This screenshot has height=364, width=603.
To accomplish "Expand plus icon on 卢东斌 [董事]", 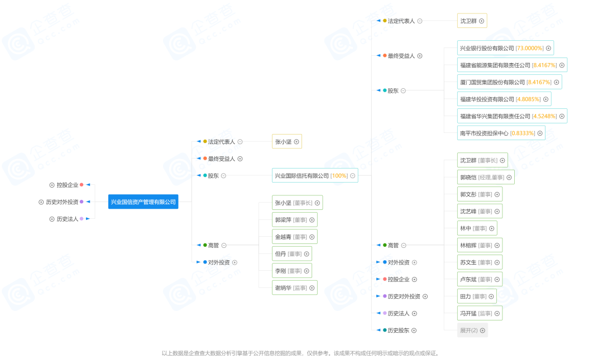I will 497,280.
